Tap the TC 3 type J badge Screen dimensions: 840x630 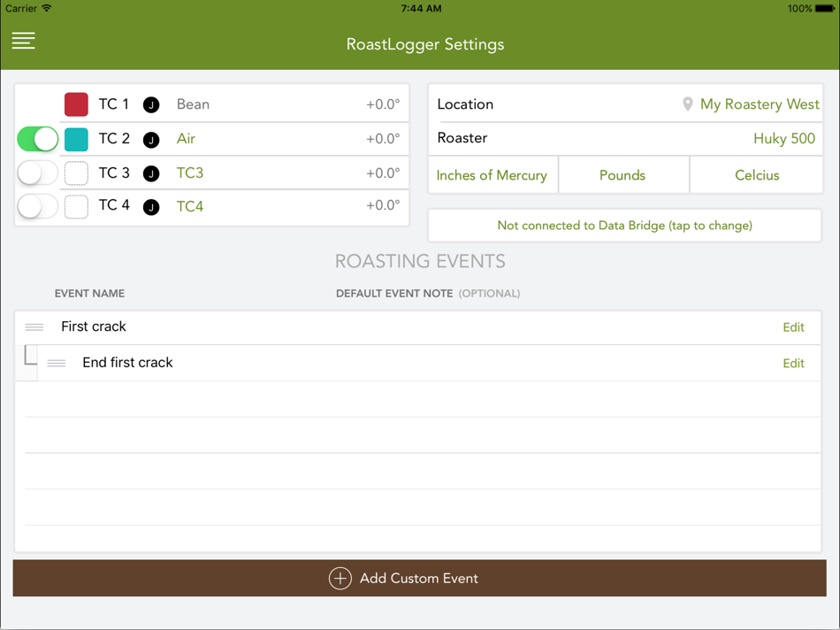pos(151,173)
